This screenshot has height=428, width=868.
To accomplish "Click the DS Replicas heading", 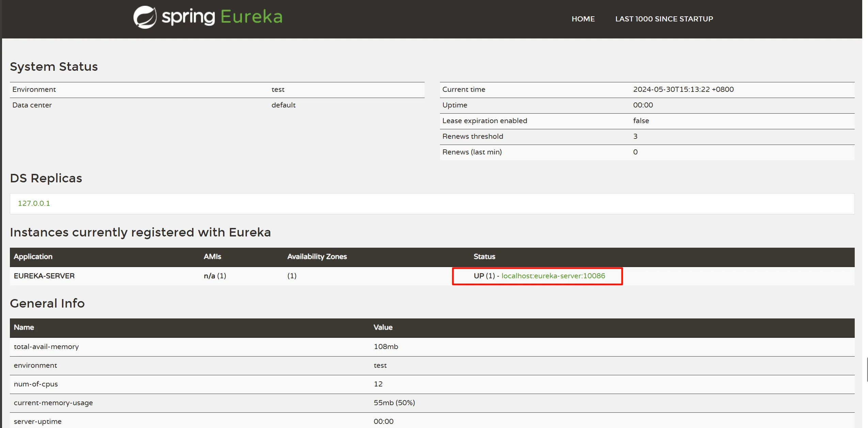I will (46, 178).
